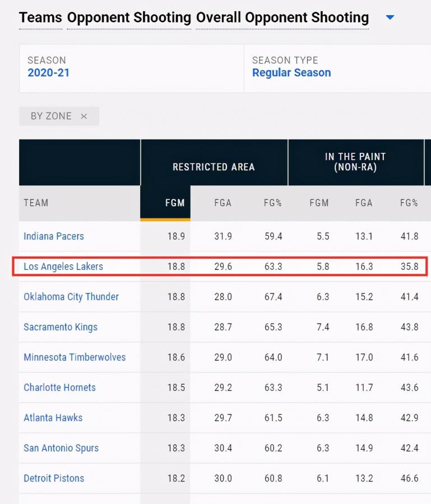431x504 pixels.
Task: Sort by In The Paint FGA column
Action: (364, 203)
